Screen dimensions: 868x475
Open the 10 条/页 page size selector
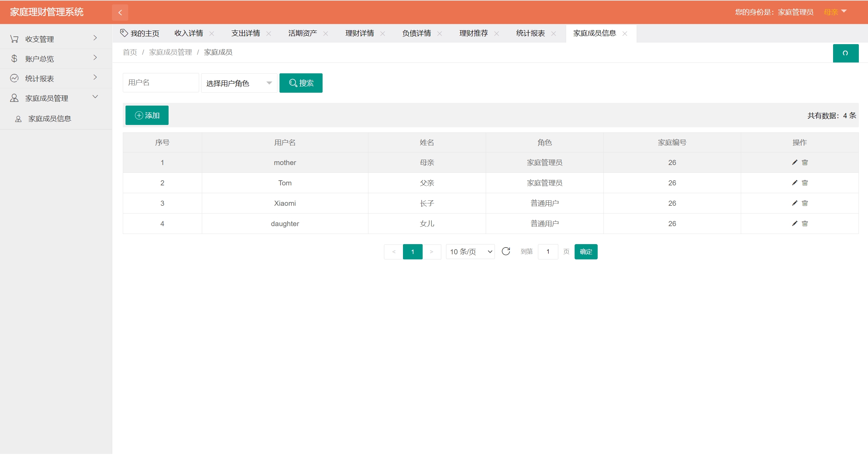(x=470, y=252)
